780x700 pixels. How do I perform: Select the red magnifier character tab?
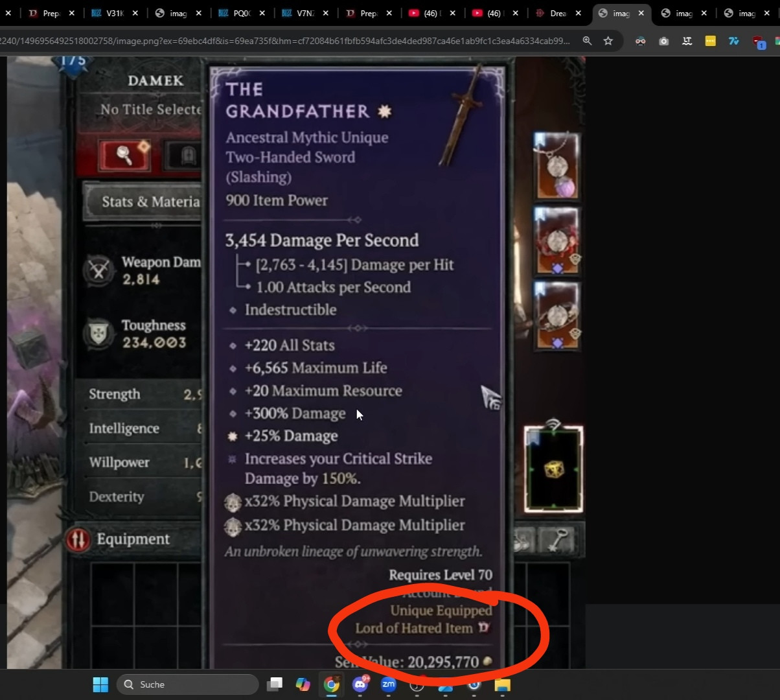tap(124, 155)
